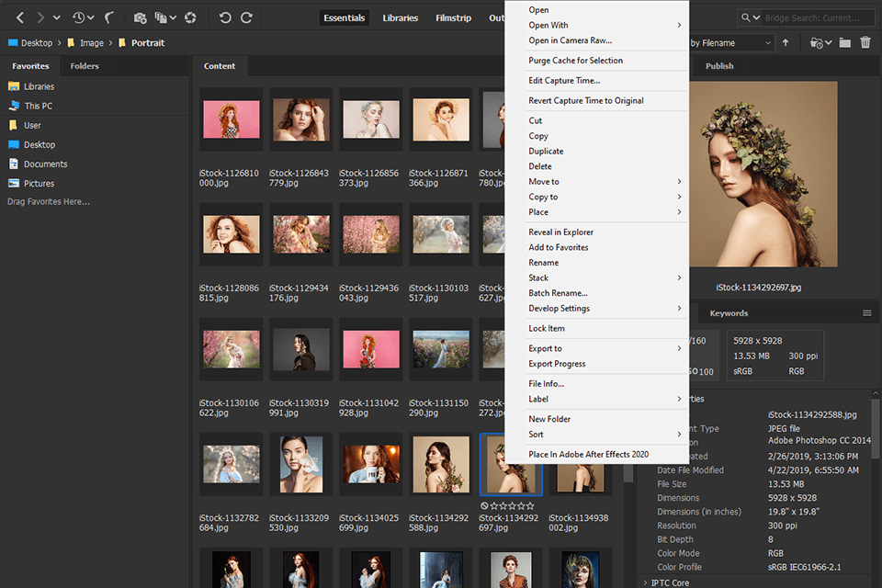This screenshot has width=882, height=588.
Task: Rotate image 90° clockwise
Action: coord(246,17)
